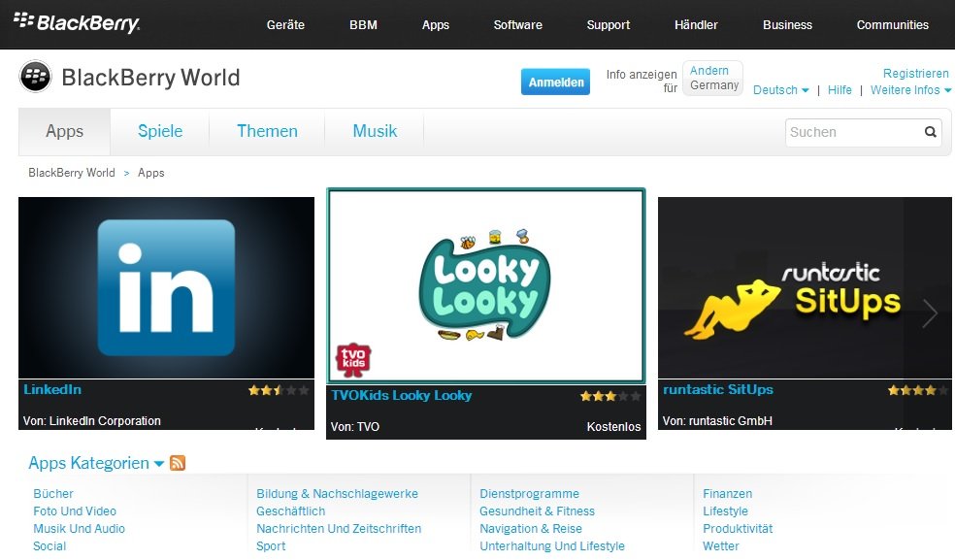Open the Händler menu
The height and width of the screenshot is (560, 955).
pyautogui.click(x=696, y=25)
